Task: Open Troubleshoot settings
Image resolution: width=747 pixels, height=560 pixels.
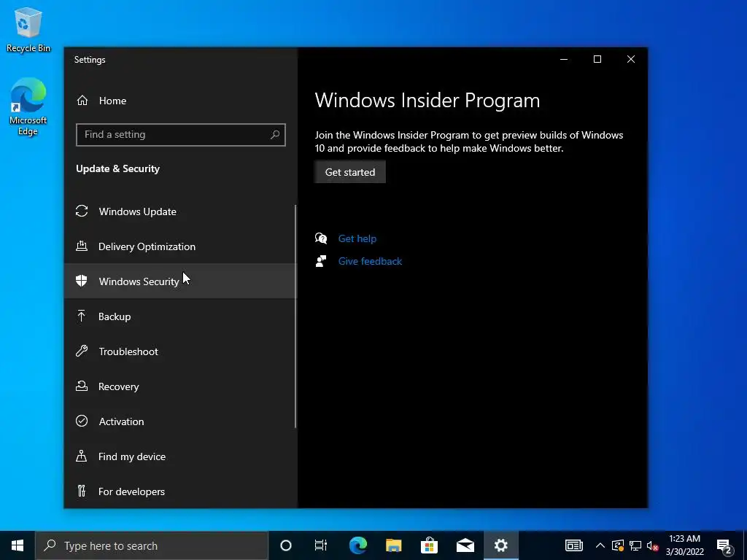Action: pos(180,351)
